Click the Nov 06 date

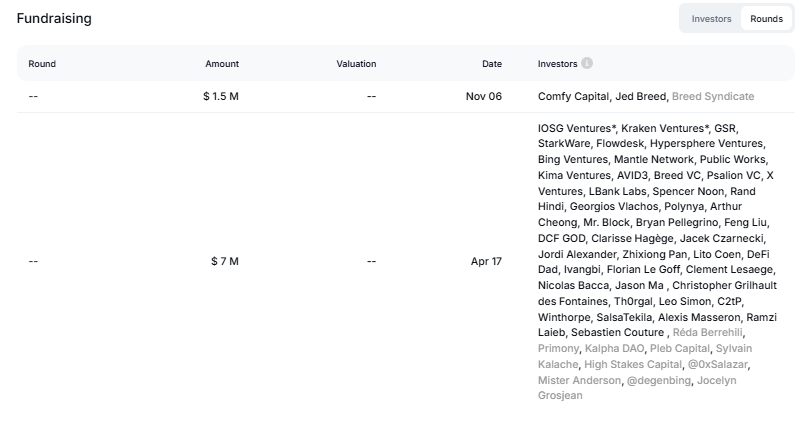pyautogui.click(x=484, y=96)
